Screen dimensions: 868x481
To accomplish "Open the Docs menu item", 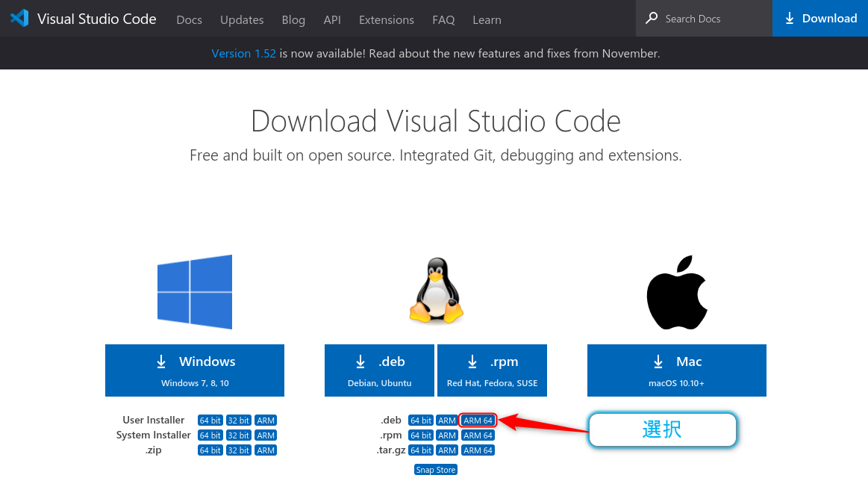I will tap(190, 19).
